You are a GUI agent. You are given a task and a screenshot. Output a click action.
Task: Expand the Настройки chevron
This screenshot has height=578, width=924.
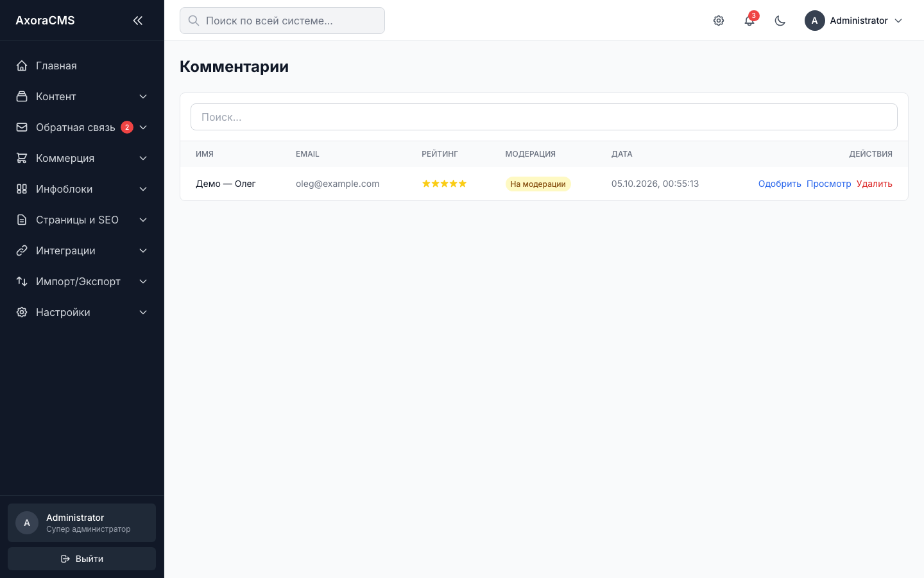point(143,312)
